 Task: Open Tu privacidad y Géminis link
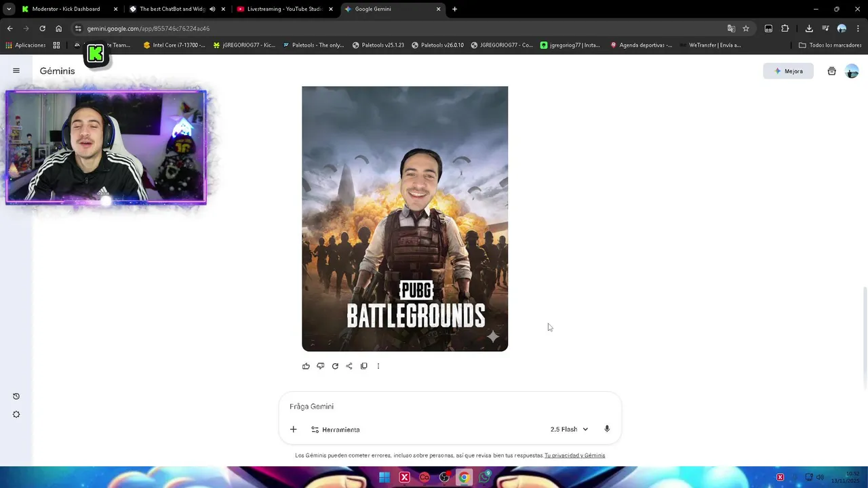click(x=574, y=455)
